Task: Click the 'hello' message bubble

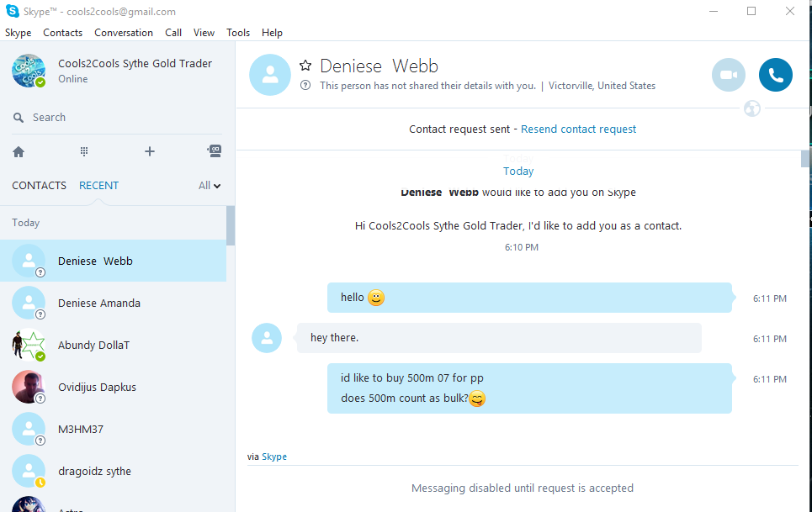Action: click(529, 298)
